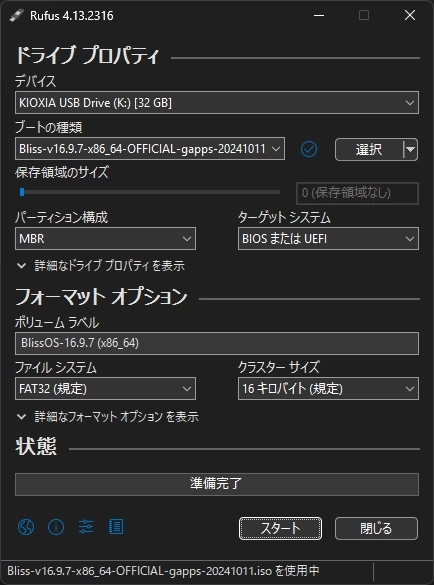Viewport: 434px width, 585px height.
Task: Open the クラスター サイズ dropdown
Action: [x=328, y=388]
